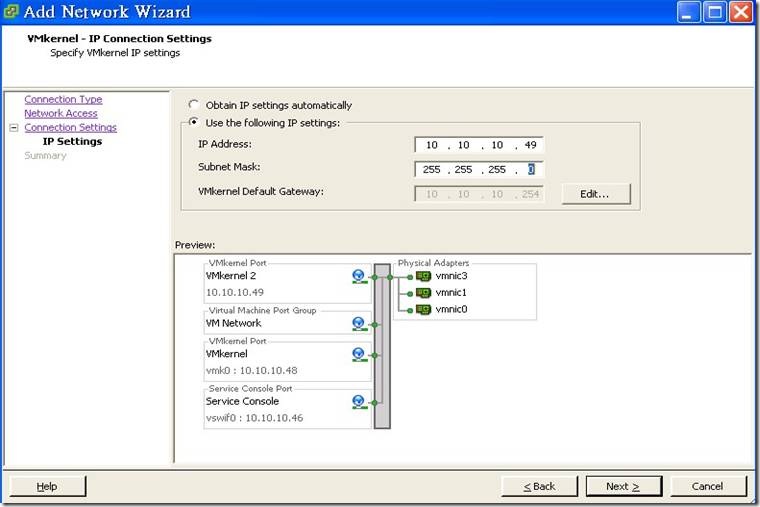Click the vmnic1 label text
The image size is (760, 507).
(x=451, y=292)
